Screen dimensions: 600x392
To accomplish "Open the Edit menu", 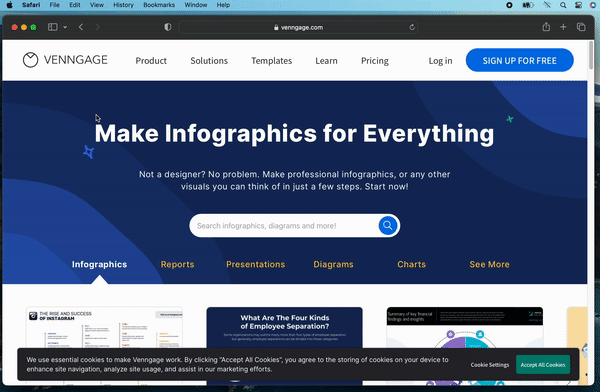I will (x=75, y=5).
